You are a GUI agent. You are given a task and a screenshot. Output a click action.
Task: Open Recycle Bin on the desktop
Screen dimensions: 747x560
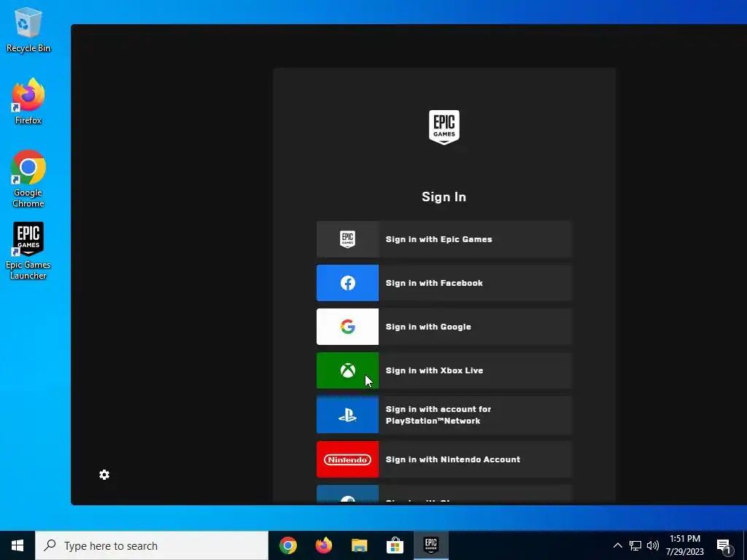(28, 29)
